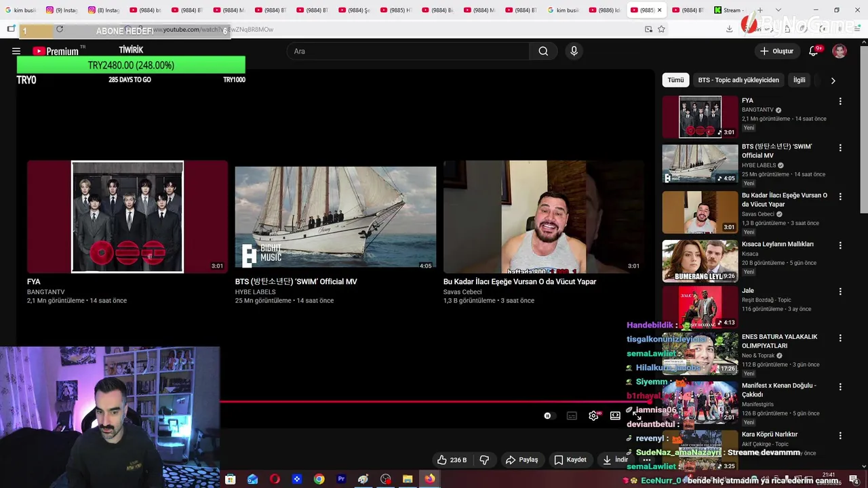Select the Tümü filter chip
The image size is (868, 488).
click(675, 80)
